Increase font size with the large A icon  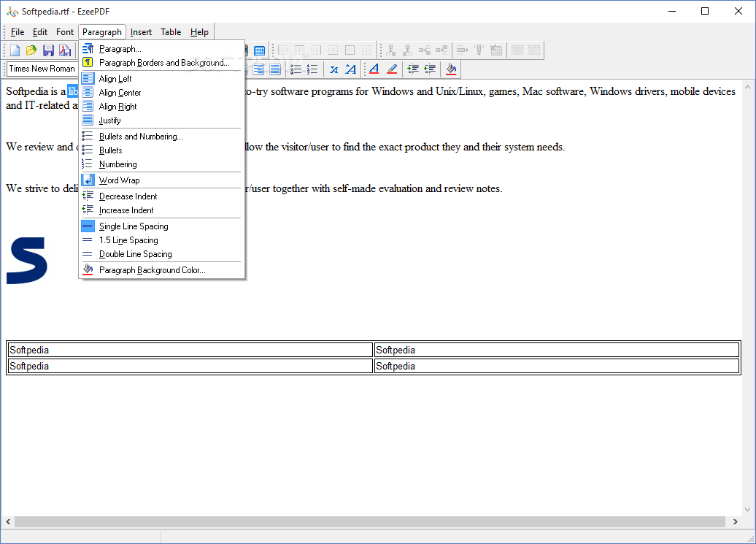tap(350, 69)
